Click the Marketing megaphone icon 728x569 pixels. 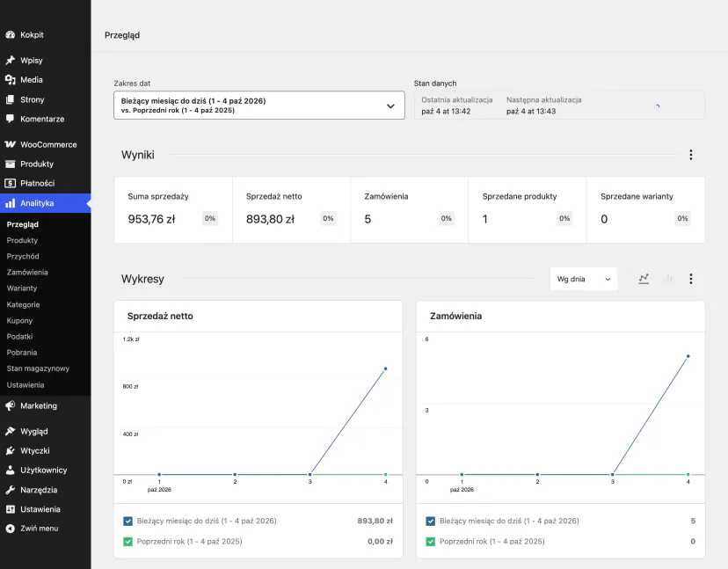click(11, 406)
